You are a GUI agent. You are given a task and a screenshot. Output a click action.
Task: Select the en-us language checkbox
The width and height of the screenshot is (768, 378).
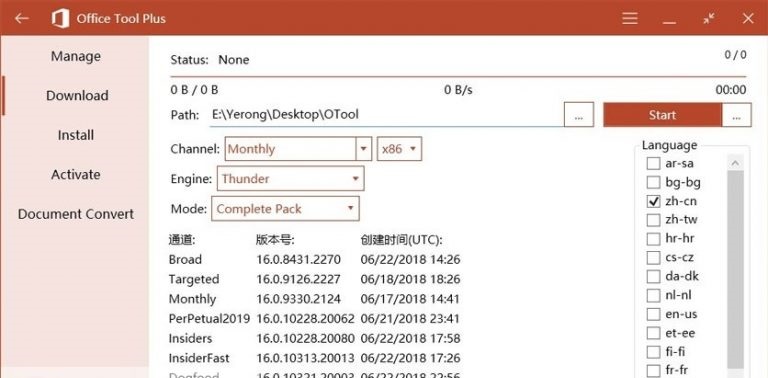pos(653,314)
